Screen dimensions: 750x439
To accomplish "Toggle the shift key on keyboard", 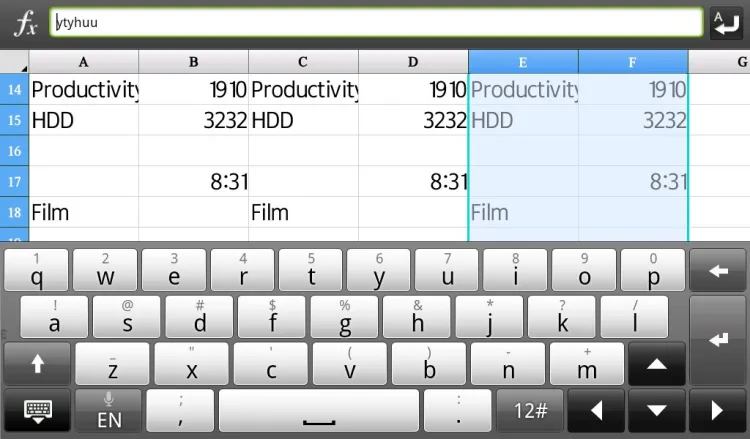I will [x=37, y=364].
